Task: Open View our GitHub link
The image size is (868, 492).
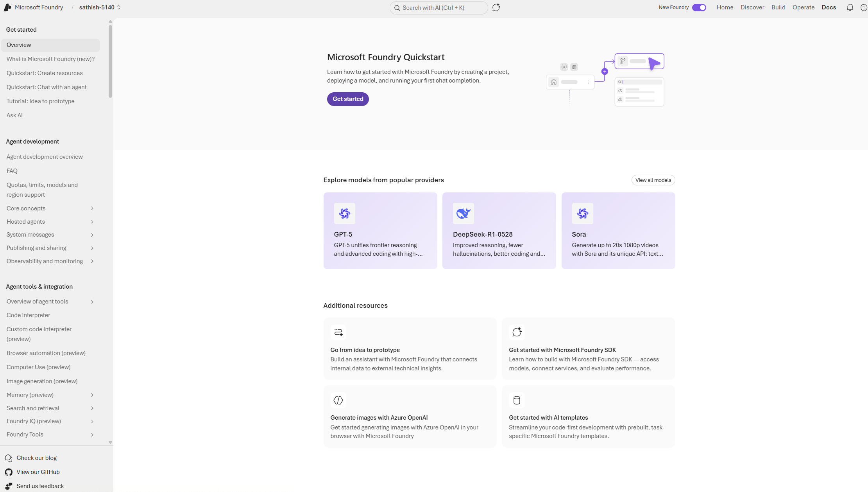Action: 38,472
